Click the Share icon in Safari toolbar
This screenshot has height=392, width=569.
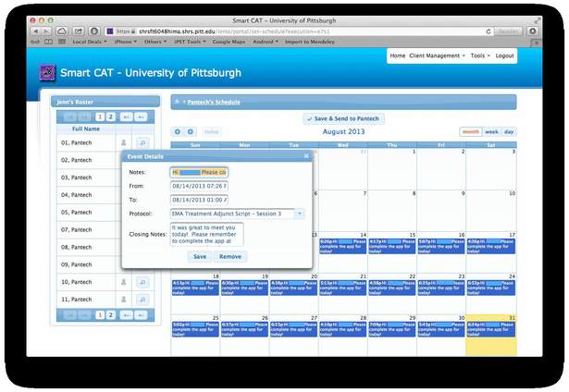78,31
